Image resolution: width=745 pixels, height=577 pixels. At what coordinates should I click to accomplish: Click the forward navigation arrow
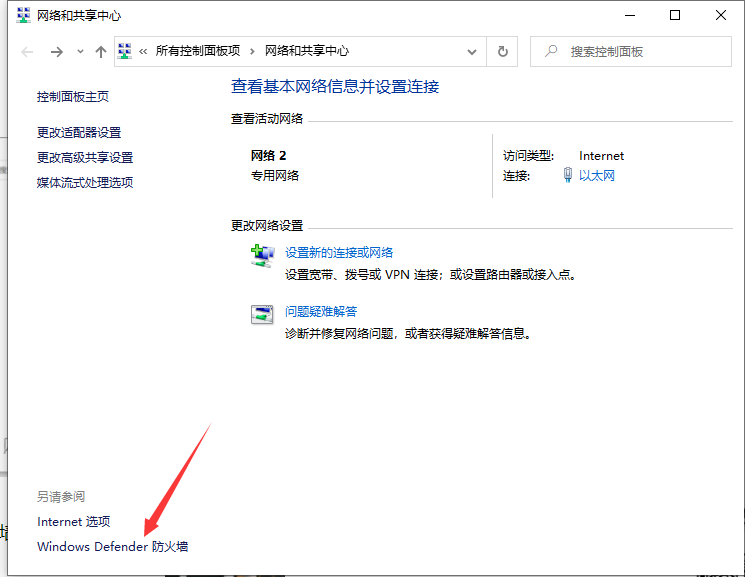(x=56, y=51)
